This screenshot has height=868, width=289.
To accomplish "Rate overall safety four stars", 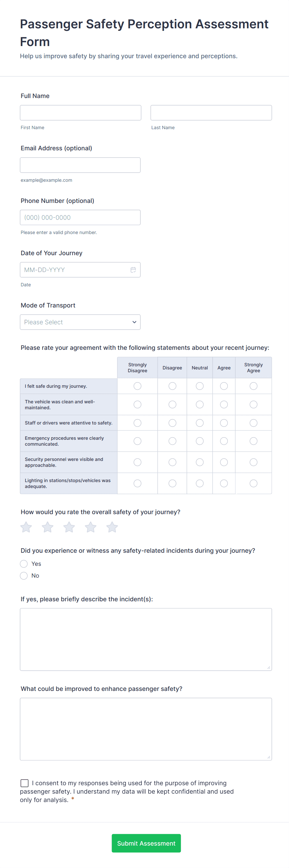I will (x=90, y=527).
